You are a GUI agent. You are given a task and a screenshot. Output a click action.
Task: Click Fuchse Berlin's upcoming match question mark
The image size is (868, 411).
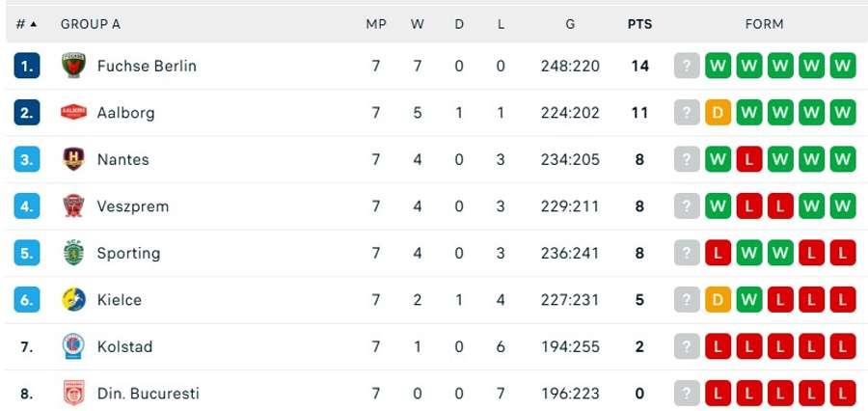tap(686, 66)
